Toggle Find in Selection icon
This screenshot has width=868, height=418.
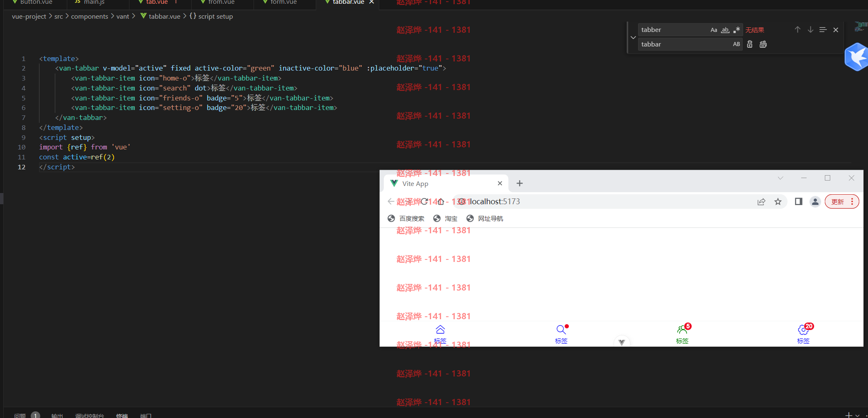pyautogui.click(x=823, y=30)
